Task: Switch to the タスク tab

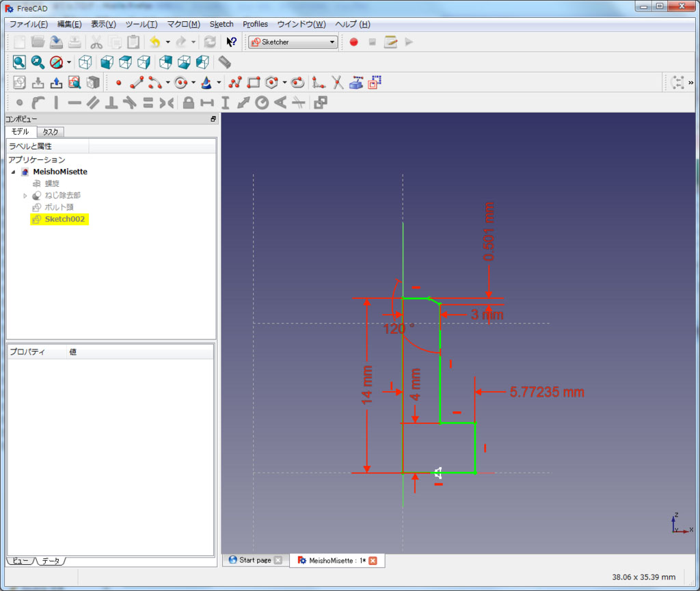Action: click(51, 132)
